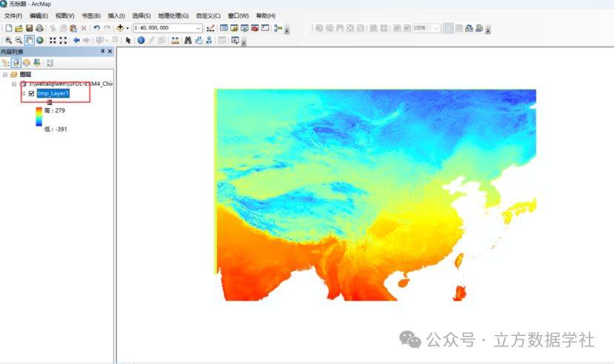Open the 书签(B) menu

pyautogui.click(x=91, y=16)
